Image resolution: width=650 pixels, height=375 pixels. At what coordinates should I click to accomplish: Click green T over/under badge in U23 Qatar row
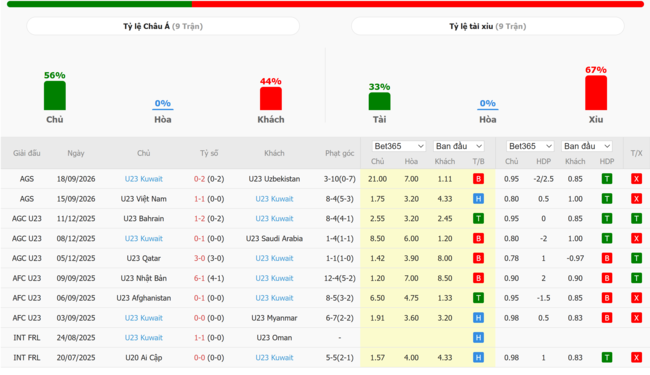click(636, 258)
